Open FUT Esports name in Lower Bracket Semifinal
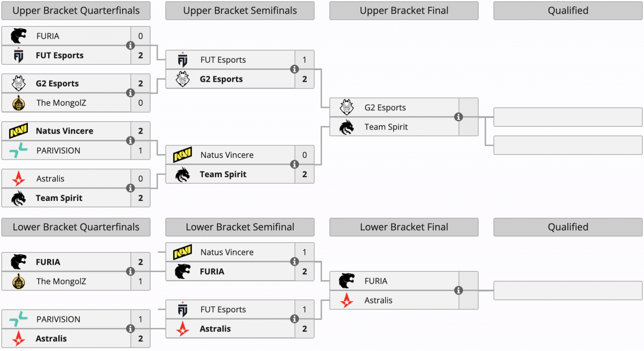The image size is (644, 351). 223,310
